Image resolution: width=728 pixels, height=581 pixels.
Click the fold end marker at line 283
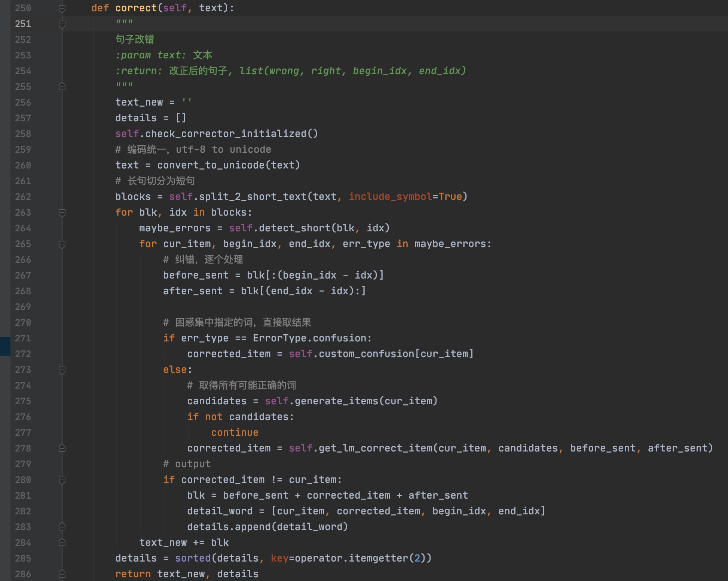click(x=62, y=527)
